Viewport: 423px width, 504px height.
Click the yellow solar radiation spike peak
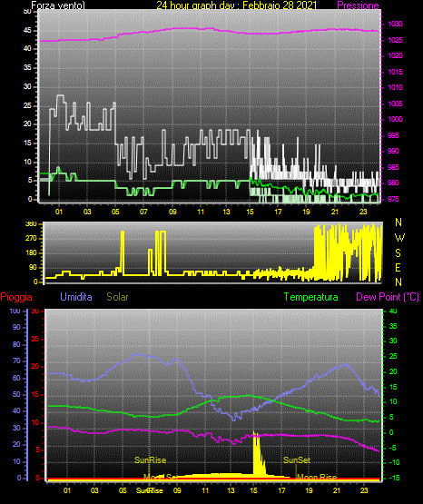tap(254, 432)
